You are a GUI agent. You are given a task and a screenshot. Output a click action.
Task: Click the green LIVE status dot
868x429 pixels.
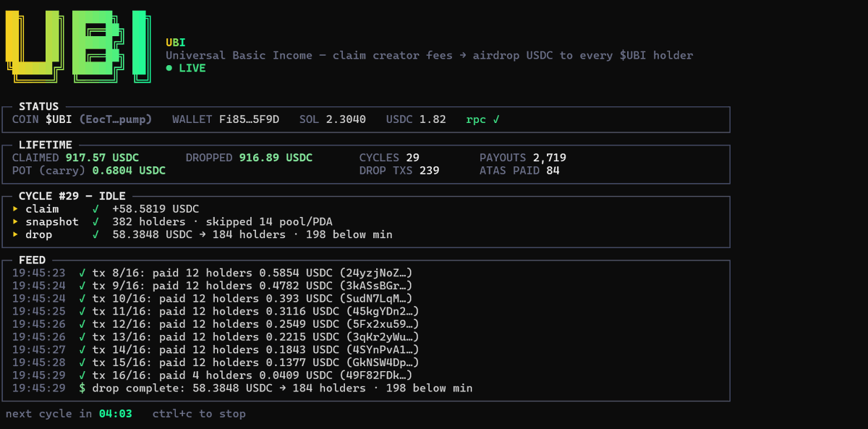pyautogui.click(x=169, y=68)
